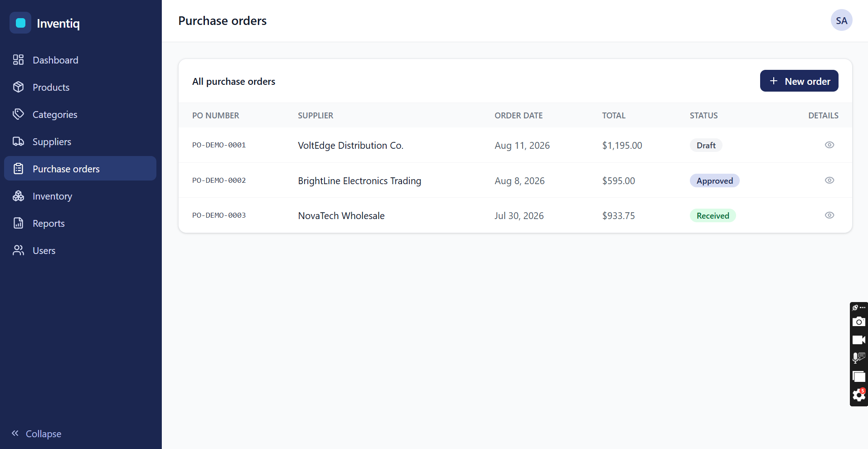Click PO-DEMO-0002 order number
The height and width of the screenshot is (449, 868).
click(x=219, y=181)
